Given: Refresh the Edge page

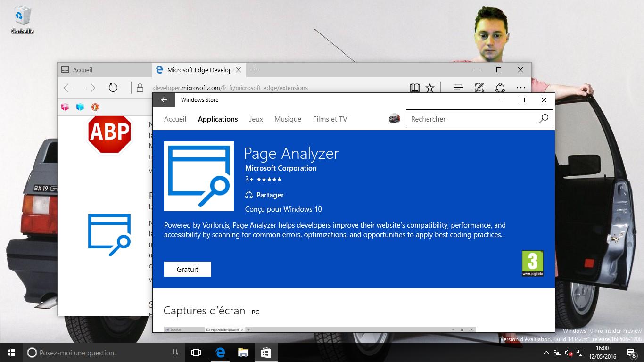Looking at the screenshot, I should [113, 88].
